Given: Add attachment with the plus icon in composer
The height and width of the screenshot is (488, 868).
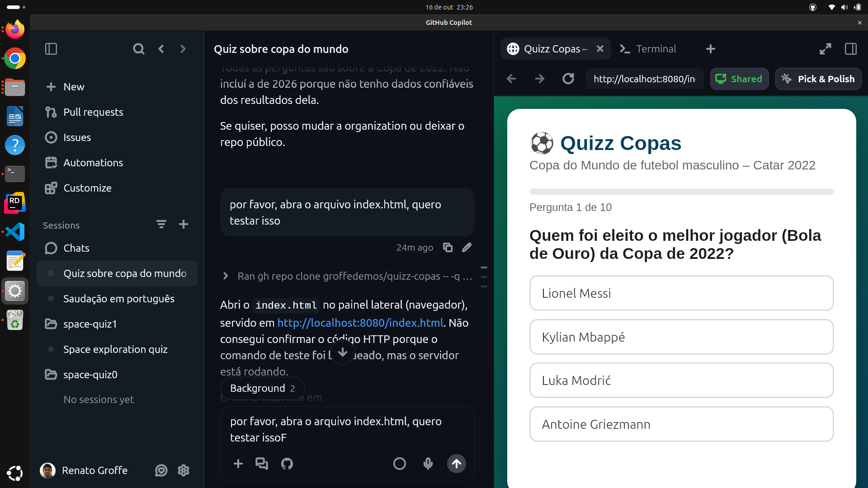Looking at the screenshot, I should tap(238, 464).
